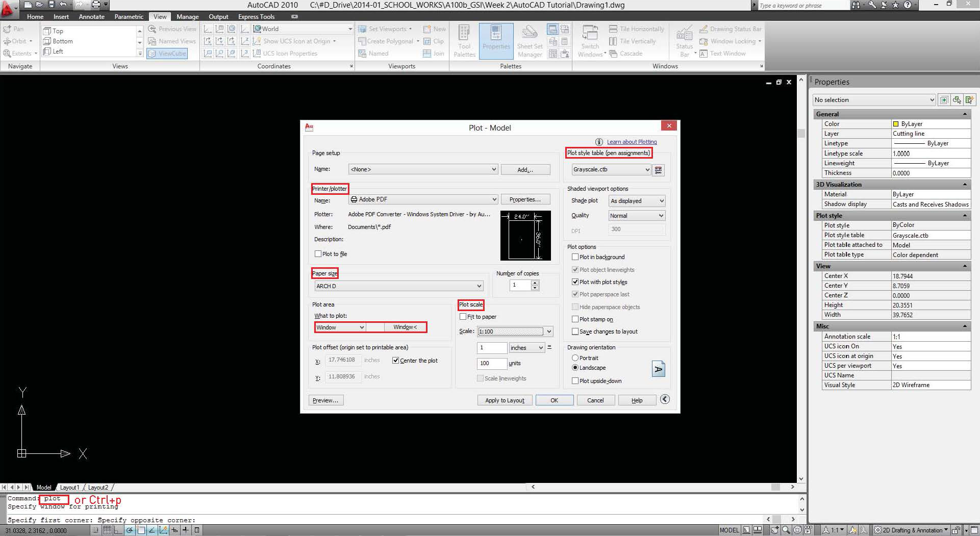
Task: Click the Number of copies field
Action: pyautogui.click(x=520, y=286)
